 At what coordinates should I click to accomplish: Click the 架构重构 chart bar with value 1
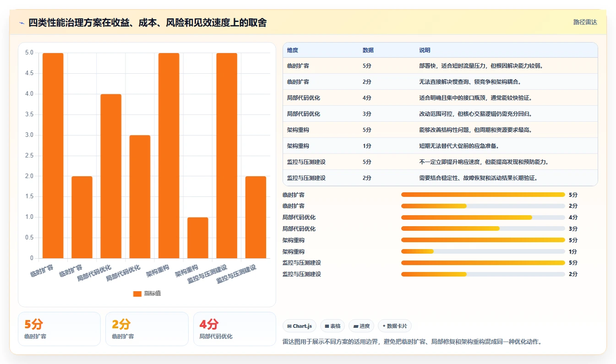tap(198, 238)
